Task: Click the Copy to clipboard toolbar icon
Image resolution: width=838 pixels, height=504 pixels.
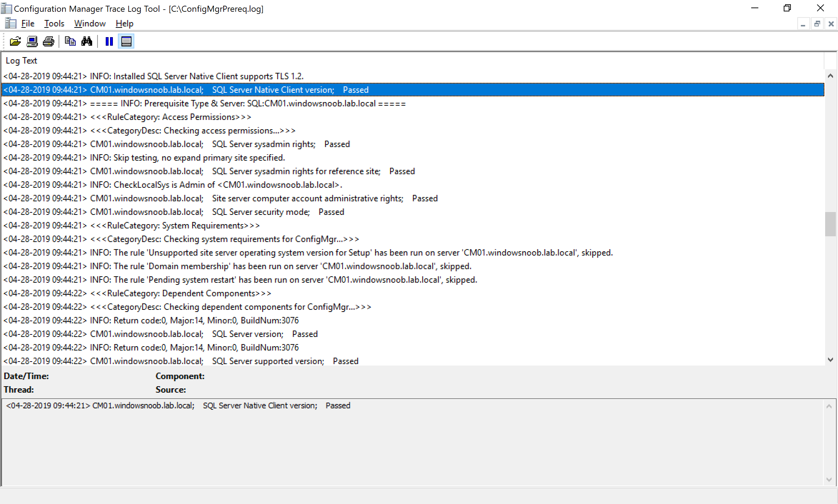Action: (70, 41)
